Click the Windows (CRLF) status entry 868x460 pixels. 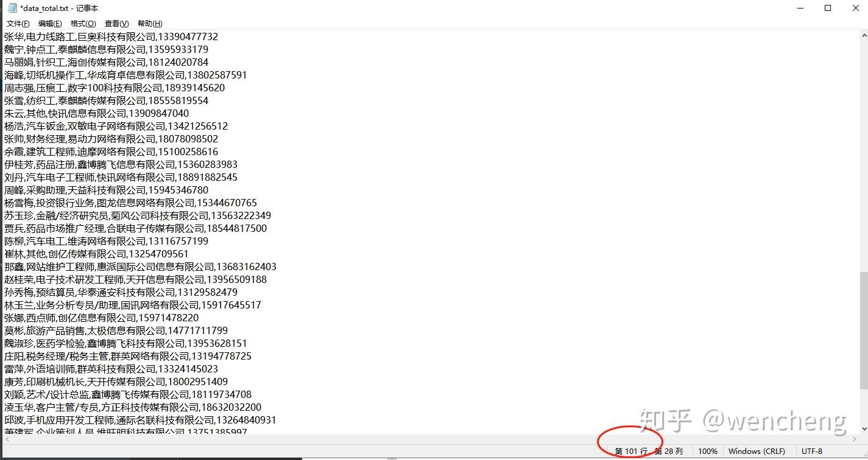point(757,451)
